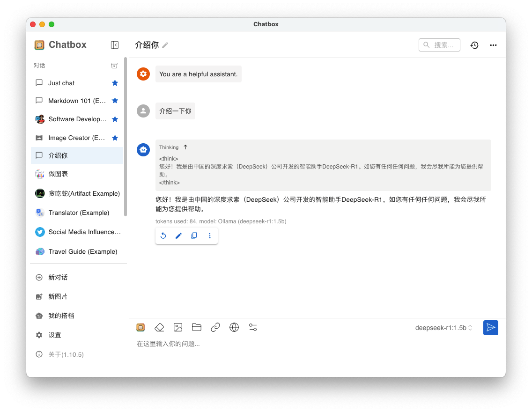Click the Chatbox icon in input toolbar
This screenshot has height=412, width=532.
tap(140, 327)
